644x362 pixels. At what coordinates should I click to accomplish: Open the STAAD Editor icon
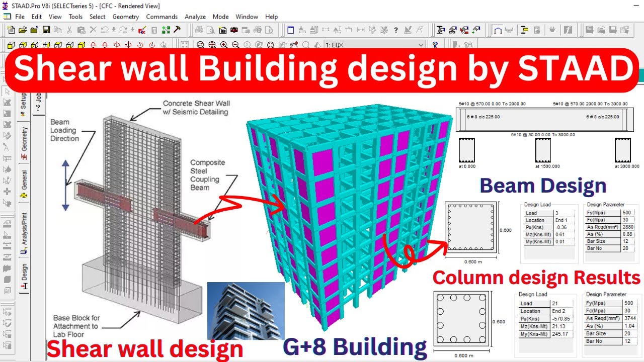[143, 30]
